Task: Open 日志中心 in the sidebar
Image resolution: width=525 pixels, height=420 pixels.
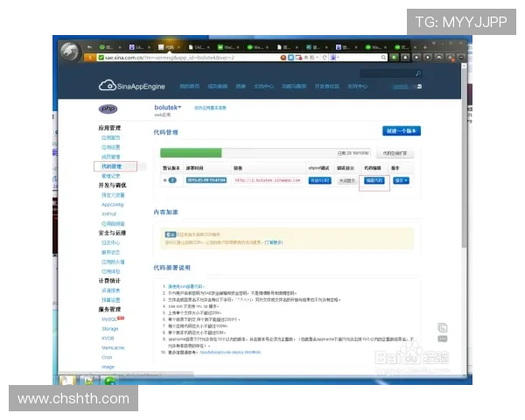Action: pos(110,243)
